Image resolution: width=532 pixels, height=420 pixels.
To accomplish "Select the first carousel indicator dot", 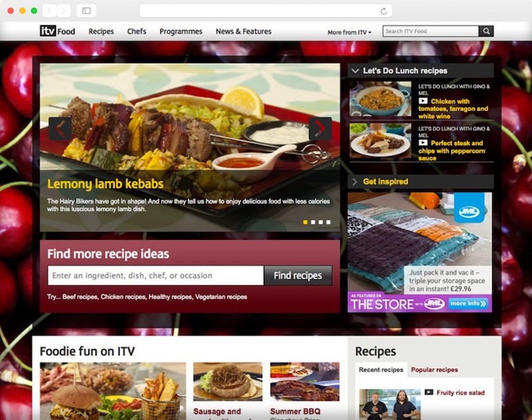I will [305, 222].
